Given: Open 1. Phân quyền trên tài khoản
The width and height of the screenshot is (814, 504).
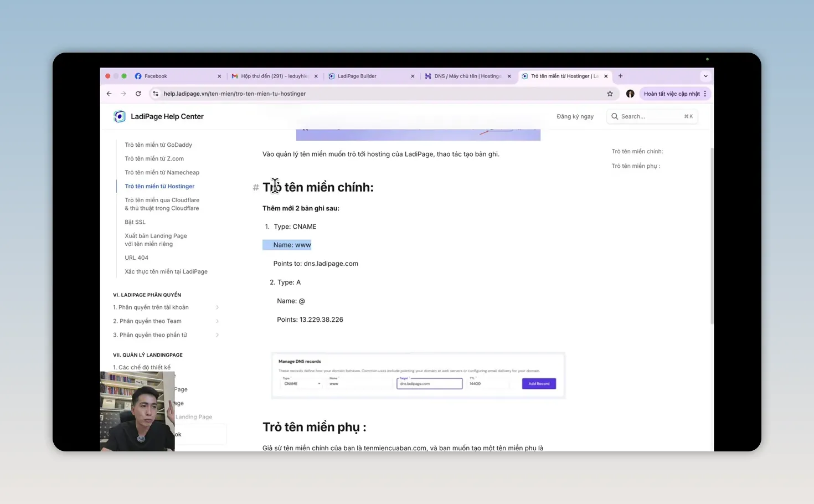Looking at the screenshot, I should click(x=151, y=307).
